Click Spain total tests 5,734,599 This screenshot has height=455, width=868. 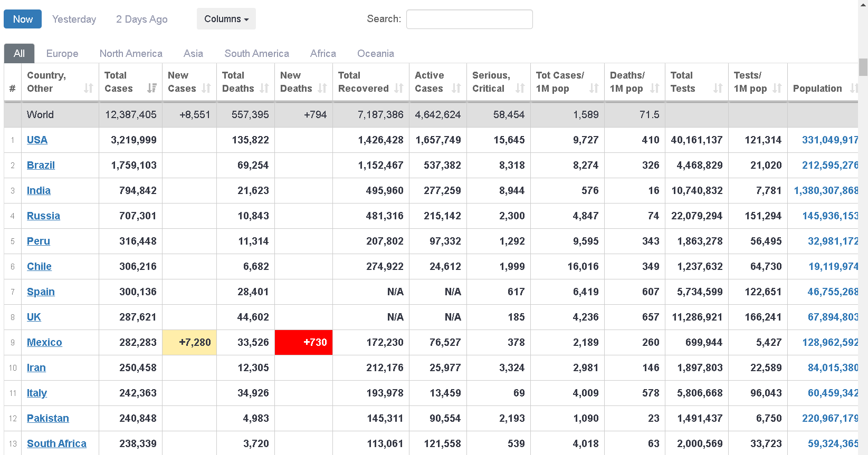[700, 292]
